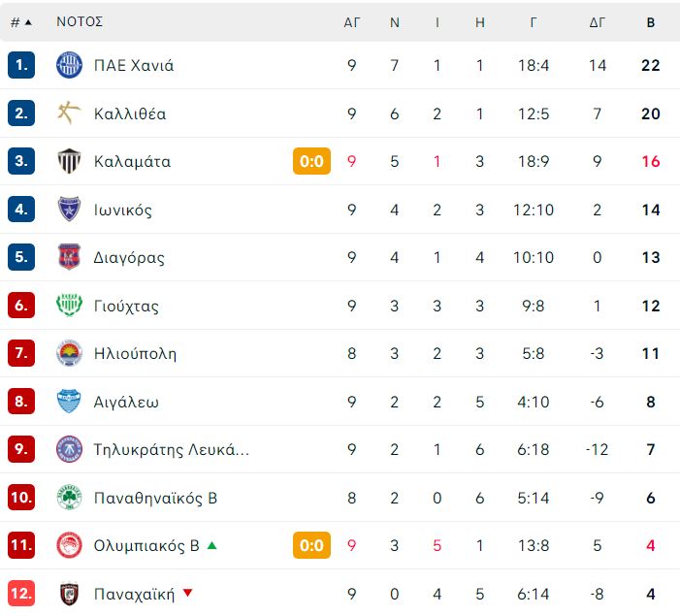Click the ΝΟΤΟΣ group header

[80, 21]
